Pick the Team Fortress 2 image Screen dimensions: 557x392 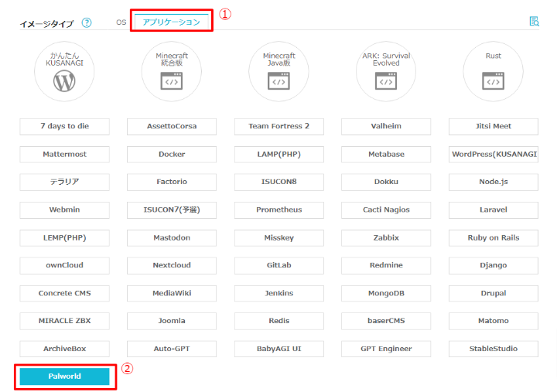point(278,126)
